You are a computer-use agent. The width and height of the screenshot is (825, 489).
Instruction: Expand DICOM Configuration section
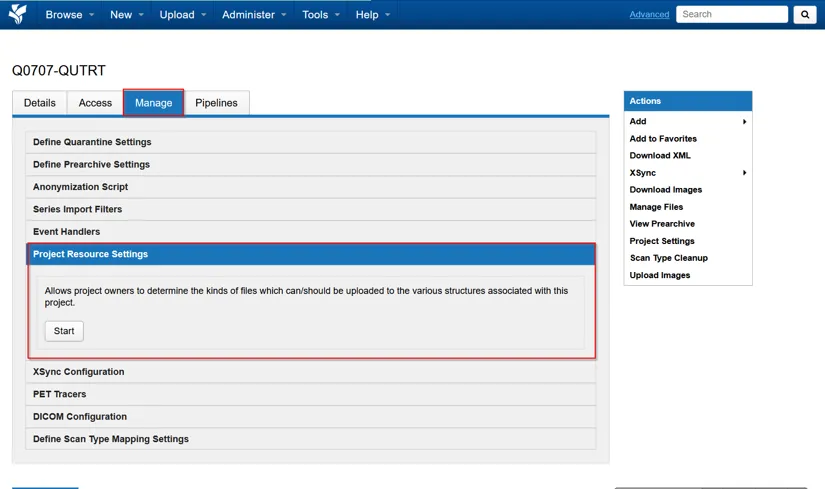point(310,416)
